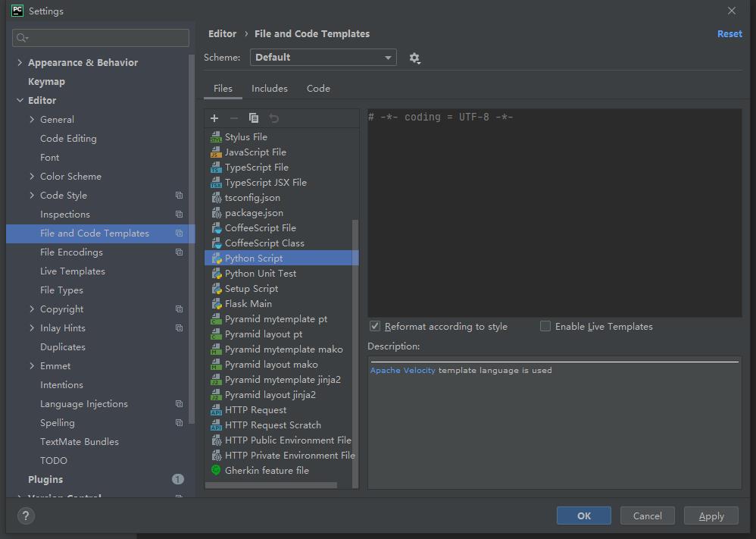The width and height of the screenshot is (756, 539).
Task: Close the Settings dialog
Action: pyautogui.click(x=732, y=11)
